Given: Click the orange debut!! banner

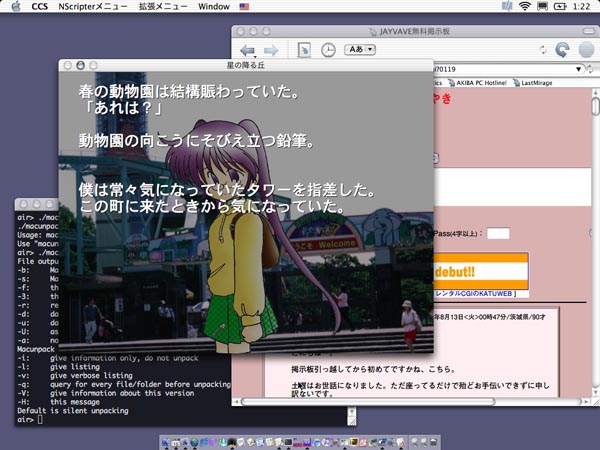Looking at the screenshot, I should coord(481,271).
